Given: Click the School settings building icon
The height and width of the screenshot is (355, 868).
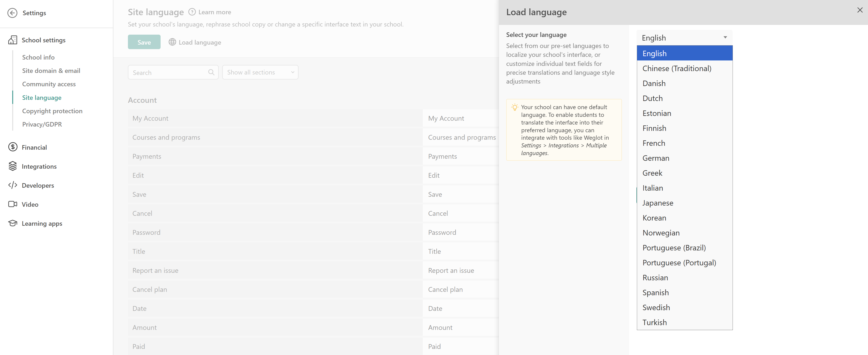Looking at the screenshot, I should pyautogui.click(x=12, y=40).
